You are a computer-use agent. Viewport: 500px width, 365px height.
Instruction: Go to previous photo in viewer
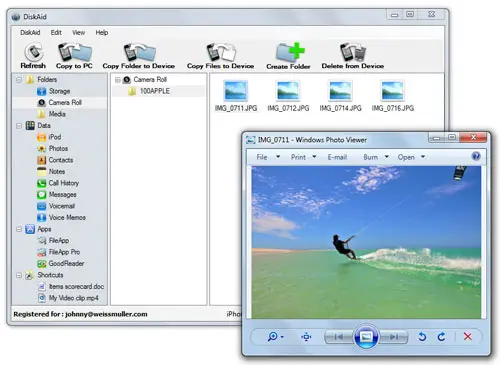pyautogui.click(x=339, y=337)
